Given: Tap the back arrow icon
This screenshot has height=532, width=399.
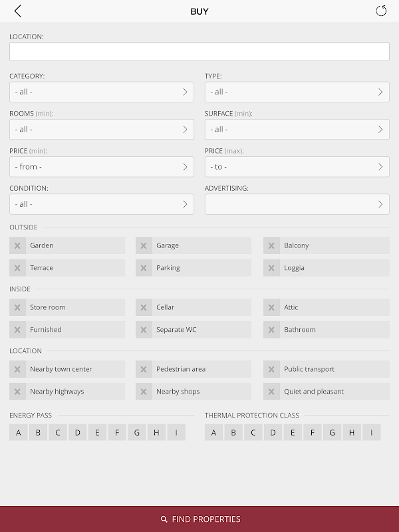Looking at the screenshot, I should click(18, 11).
